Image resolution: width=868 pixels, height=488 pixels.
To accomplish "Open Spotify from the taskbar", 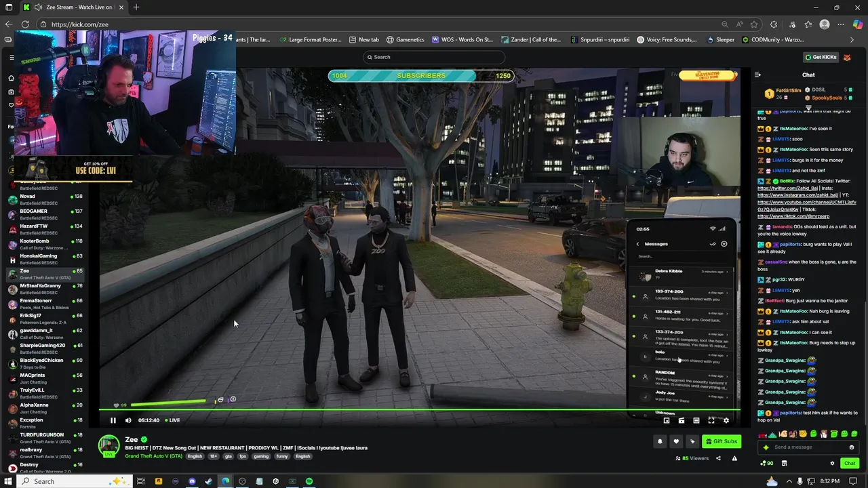I will [x=309, y=481].
